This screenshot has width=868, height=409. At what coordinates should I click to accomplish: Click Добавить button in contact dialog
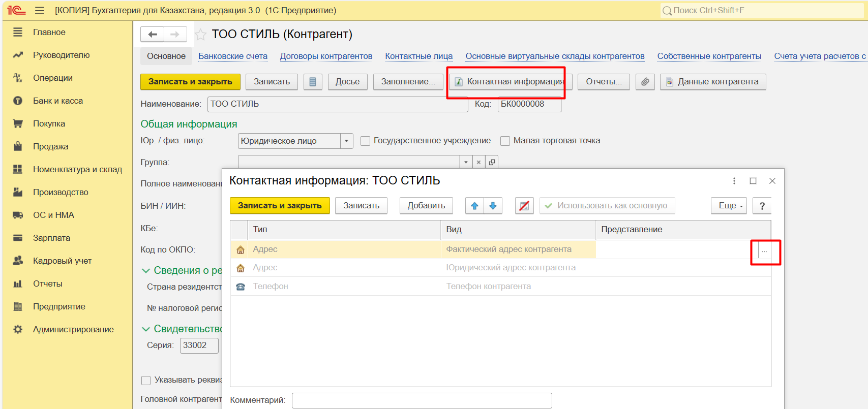click(x=426, y=206)
